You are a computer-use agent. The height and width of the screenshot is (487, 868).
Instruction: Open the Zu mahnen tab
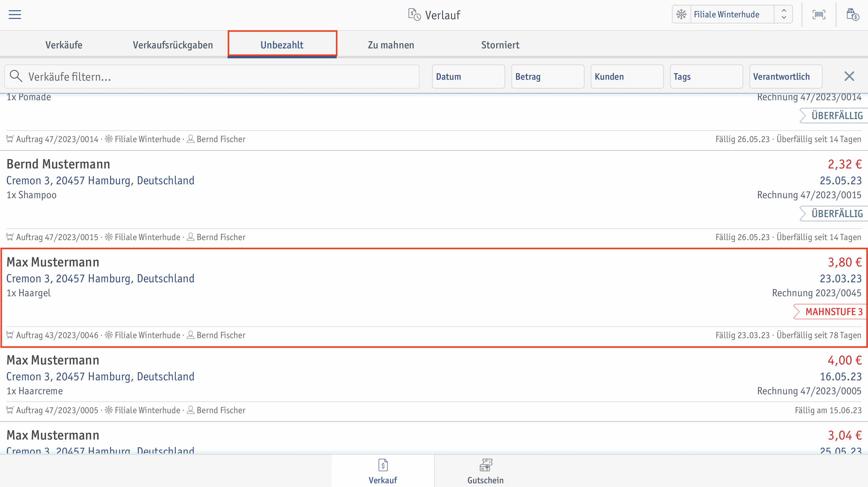391,45
